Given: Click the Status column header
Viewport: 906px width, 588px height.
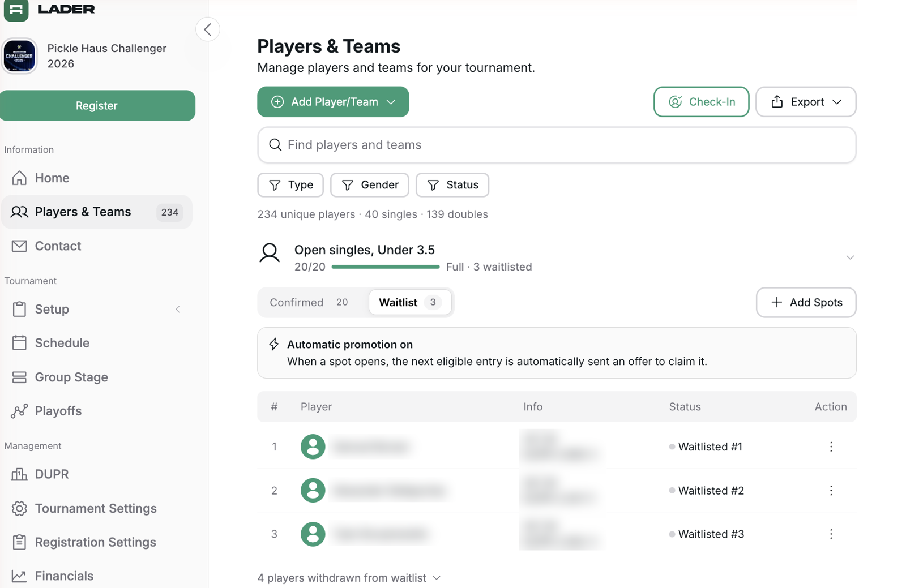Looking at the screenshot, I should click(x=685, y=407).
